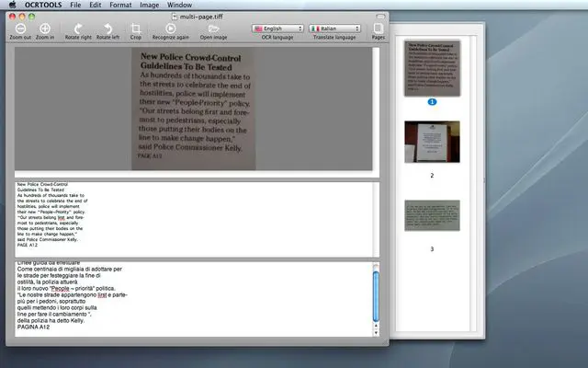Click 'della polizia ha detto Kelly.' line

click(x=51, y=321)
